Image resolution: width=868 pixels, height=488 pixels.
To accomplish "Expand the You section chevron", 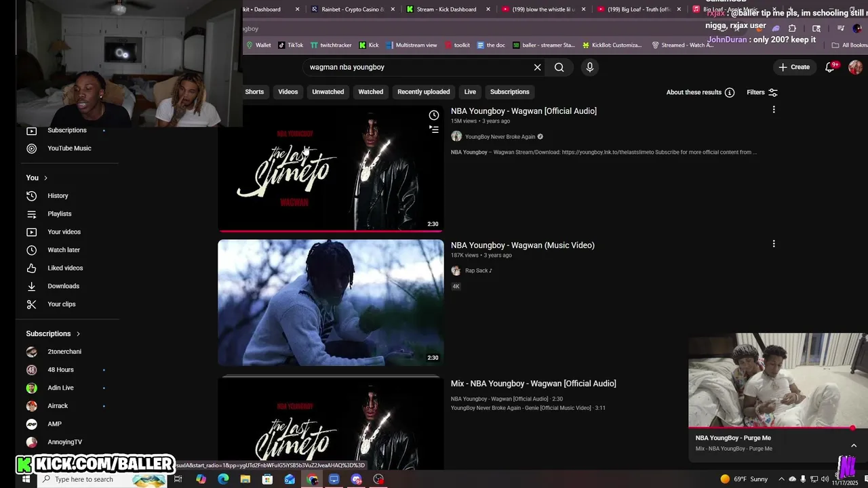I will click(45, 178).
